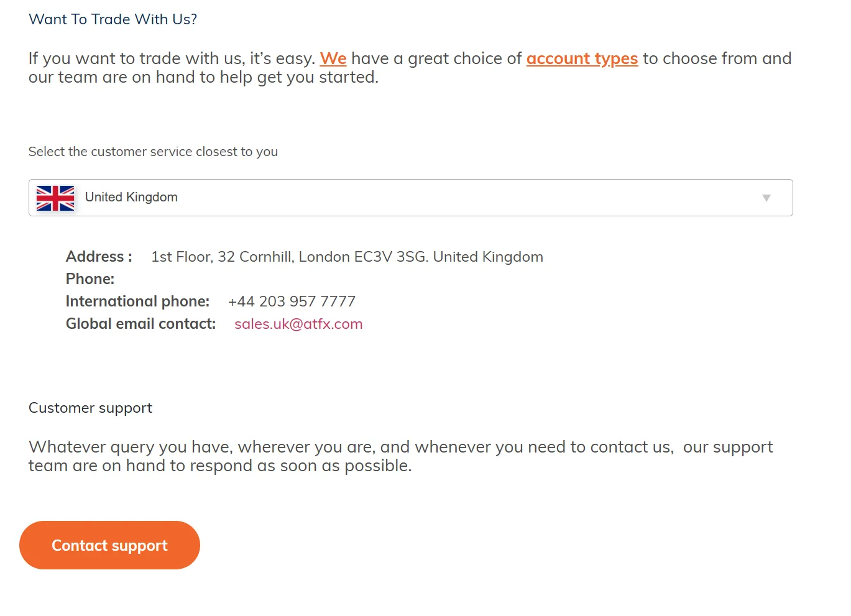This screenshot has width=851, height=616.
Task: Click the "Address :" label
Action: tap(99, 257)
